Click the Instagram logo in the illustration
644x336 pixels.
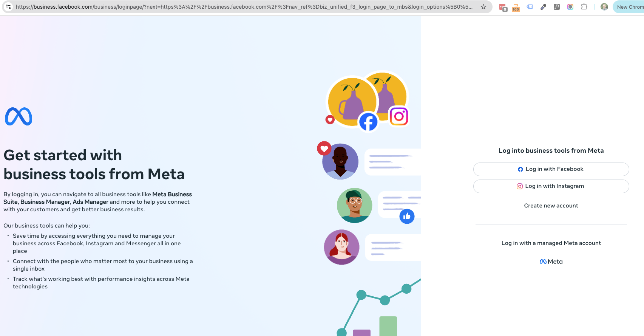tap(399, 116)
